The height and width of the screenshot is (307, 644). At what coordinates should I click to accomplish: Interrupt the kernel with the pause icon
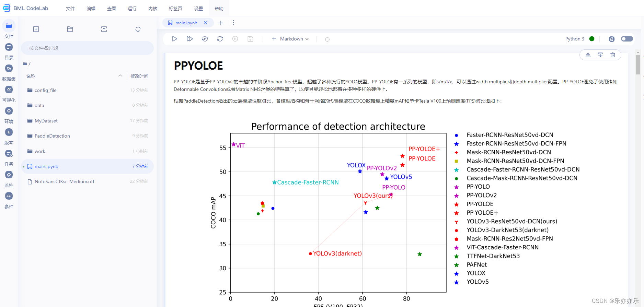point(235,39)
